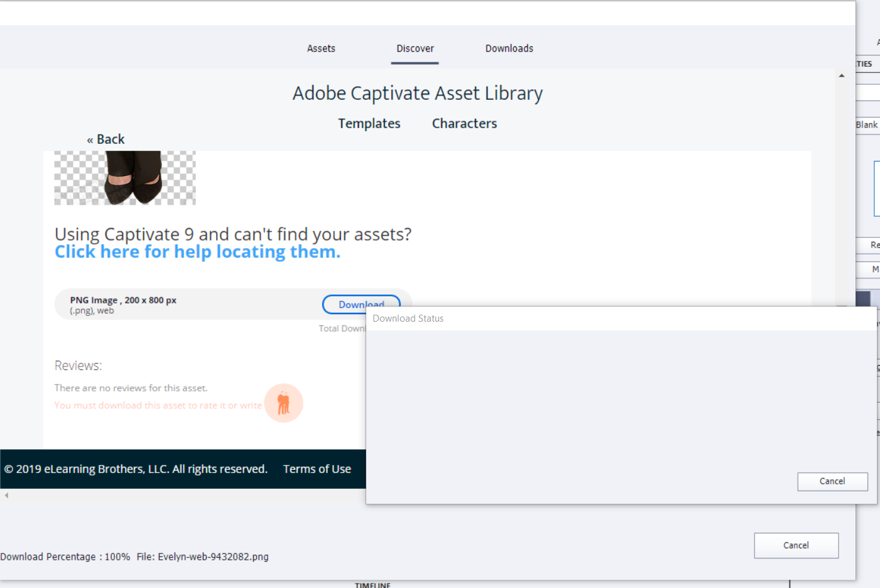View the Terms of Use
This screenshot has height=588, width=880.
coord(317,469)
